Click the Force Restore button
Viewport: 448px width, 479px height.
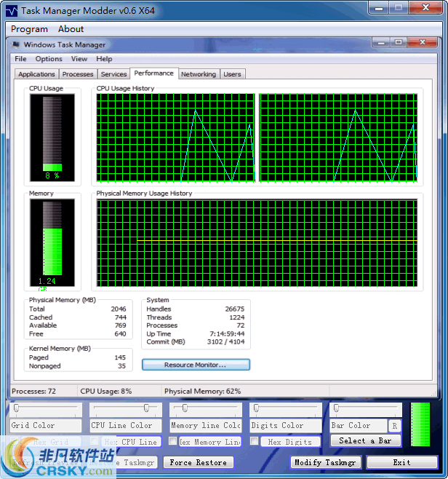click(198, 462)
